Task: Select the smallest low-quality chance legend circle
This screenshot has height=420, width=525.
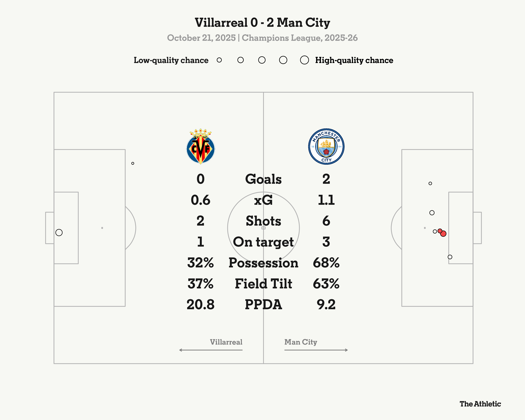Action: point(219,60)
